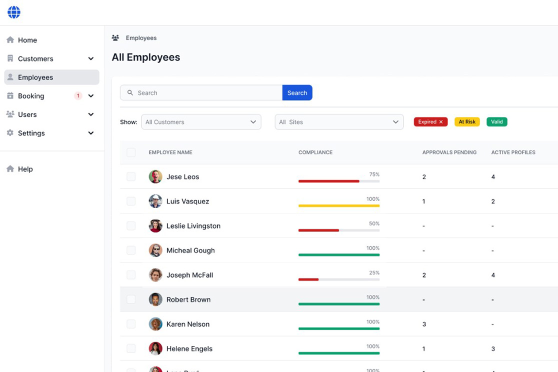Image resolution: width=558 pixels, height=372 pixels.
Task: Go to Employees in the sidebar
Action: pos(52,77)
